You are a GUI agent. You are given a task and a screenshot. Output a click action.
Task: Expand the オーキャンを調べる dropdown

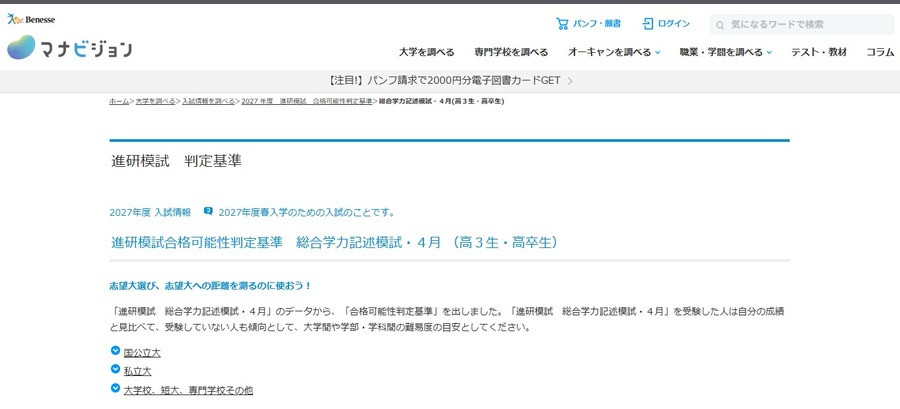pos(614,52)
